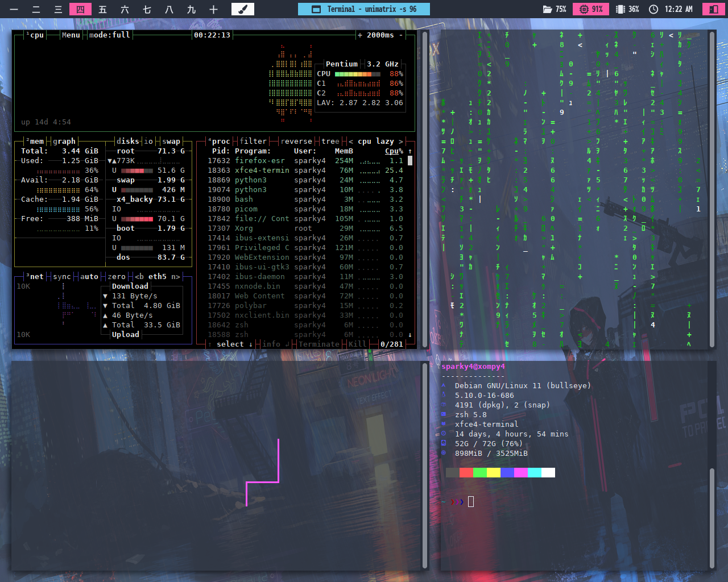Click the pink icon at the bar's right end
The height and width of the screenshot is (582, 728).
pyautogui.click(x=713, y=9)
